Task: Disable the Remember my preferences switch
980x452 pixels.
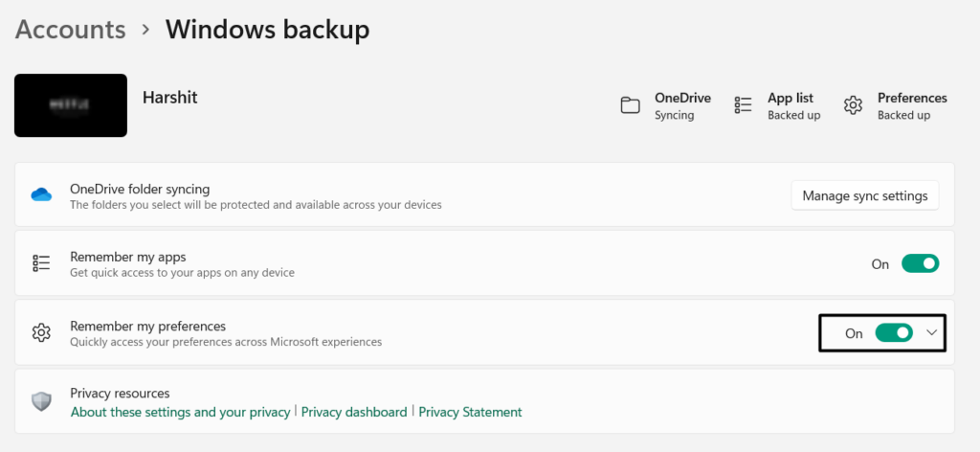Action: (x=895, y=333)
